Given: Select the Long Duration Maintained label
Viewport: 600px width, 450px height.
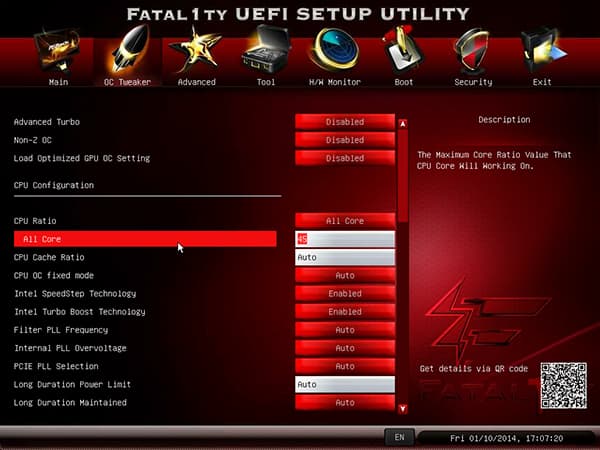Looking at the screenshot, I should coord(70,403).
